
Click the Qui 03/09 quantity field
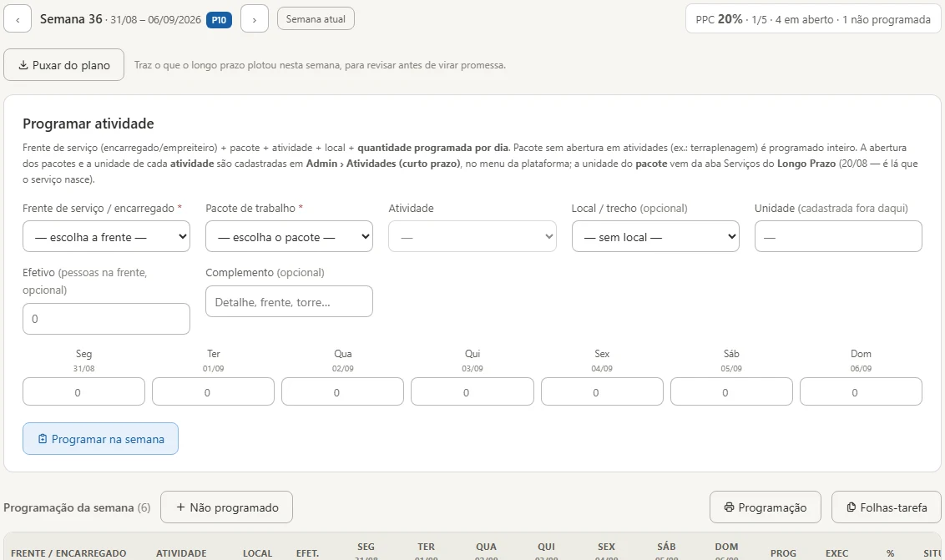[x=472, y=391]
